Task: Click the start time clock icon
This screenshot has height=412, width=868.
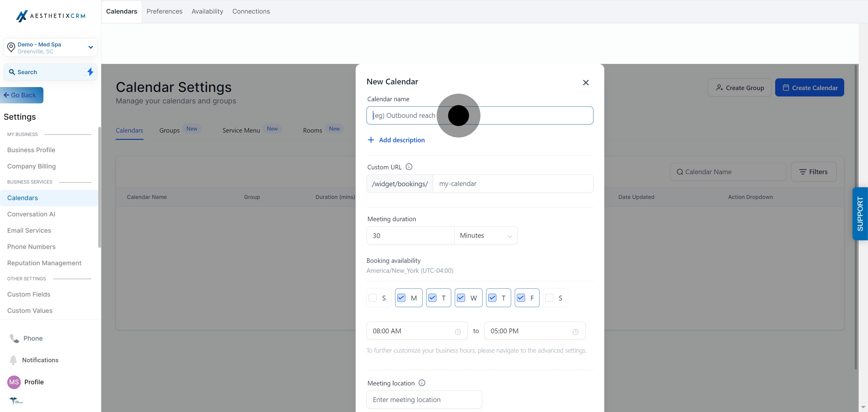Action: pyautogui.click(x=458, y=332)
